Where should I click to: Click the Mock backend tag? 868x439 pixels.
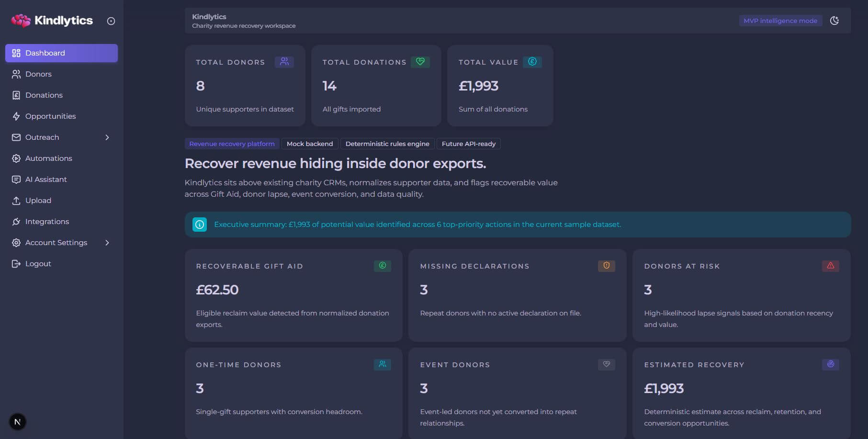pos(310,144)
